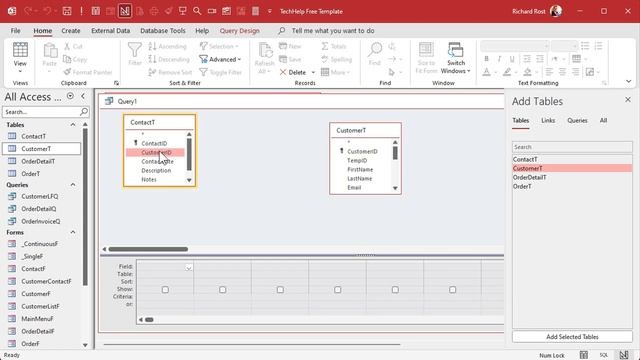Click Remove Sort in Sort & Filter
Viewport: 640px width, 360px height.
170,72
